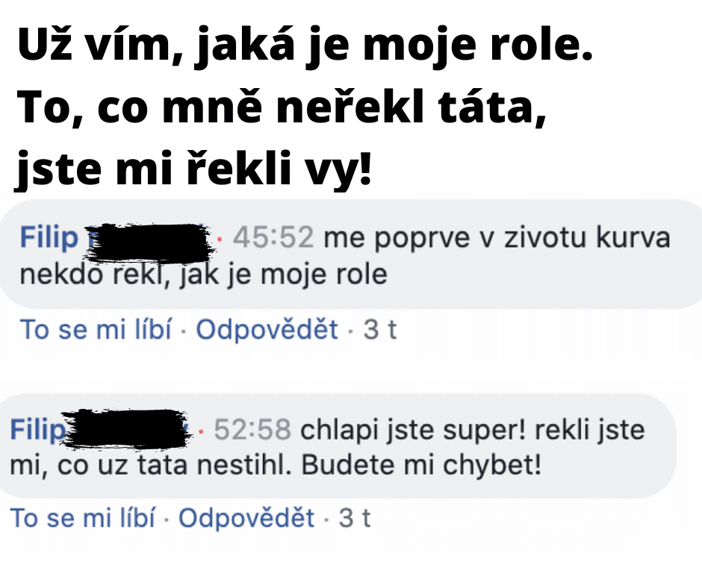Click the blacked-out surname in the first comment
The width and height of the screenshot is (702, 588).
click(148, 243)
